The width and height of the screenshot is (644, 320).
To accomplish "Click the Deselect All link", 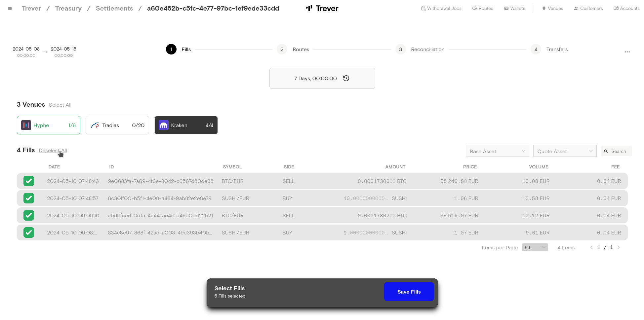I will pos(53,151).
